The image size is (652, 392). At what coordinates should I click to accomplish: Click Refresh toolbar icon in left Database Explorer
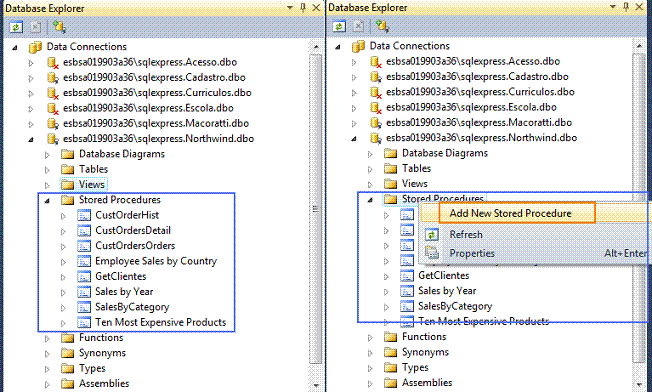(x=16, y=27)
